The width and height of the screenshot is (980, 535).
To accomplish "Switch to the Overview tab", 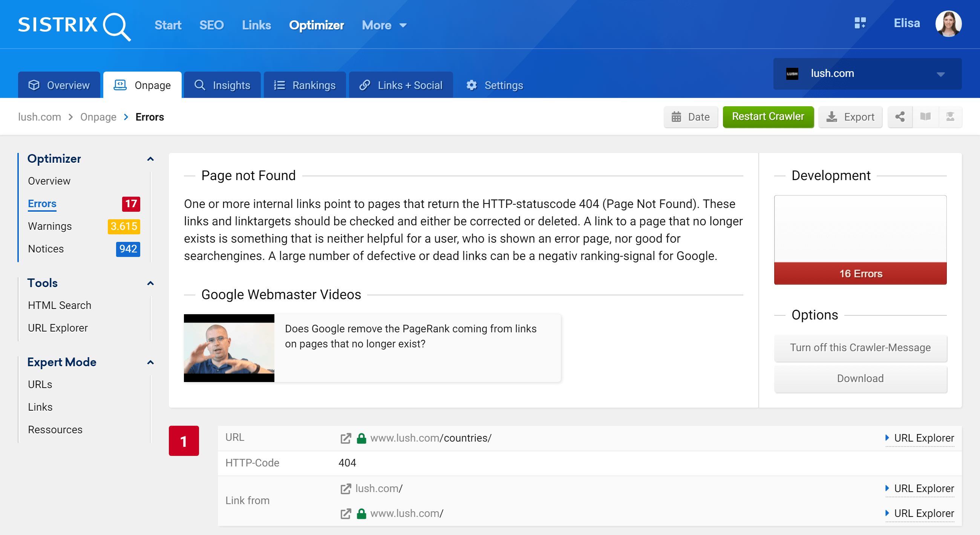I will click(x=59, y=85).
